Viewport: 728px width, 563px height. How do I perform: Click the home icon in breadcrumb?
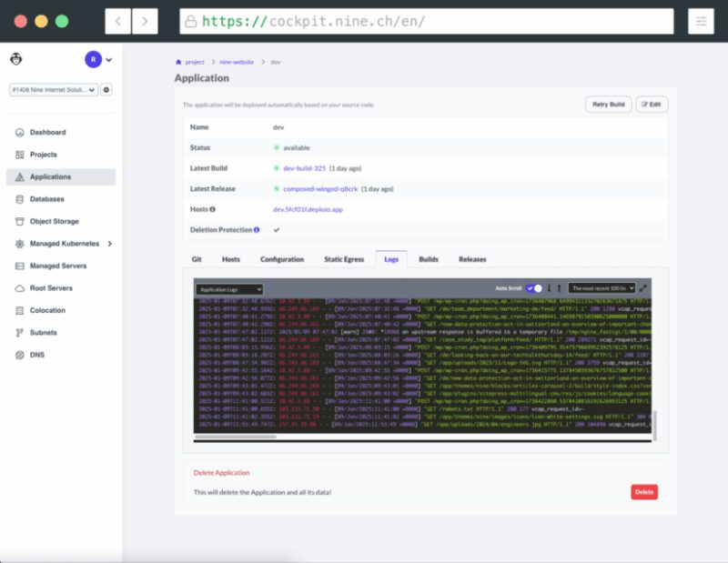point(178,62)
